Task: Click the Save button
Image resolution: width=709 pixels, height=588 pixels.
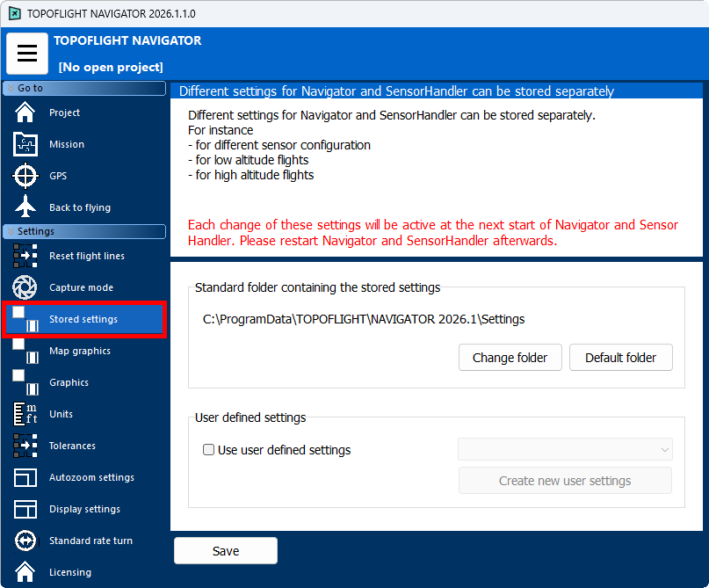Action: (x=226, y=551)
